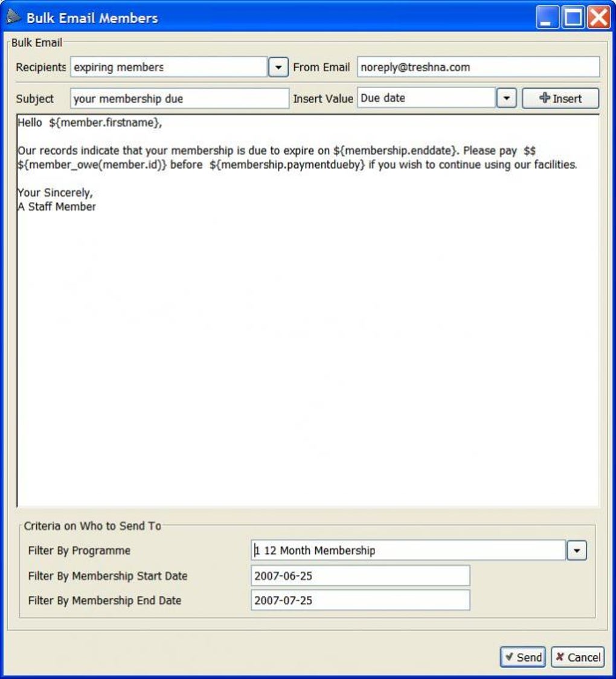Click the Recipients combo box showing expiring members
This screenshot has height=679, width=616.
(x=168, y=67)
